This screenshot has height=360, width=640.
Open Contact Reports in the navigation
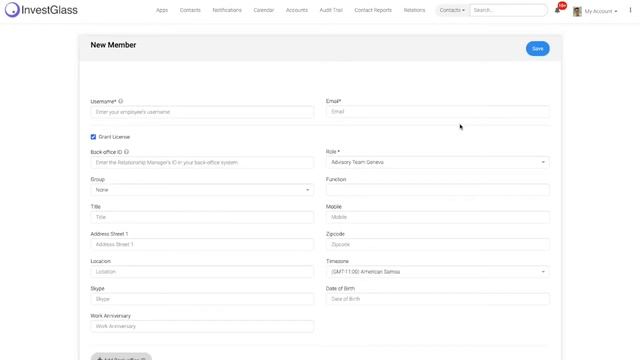pos(373,10)
